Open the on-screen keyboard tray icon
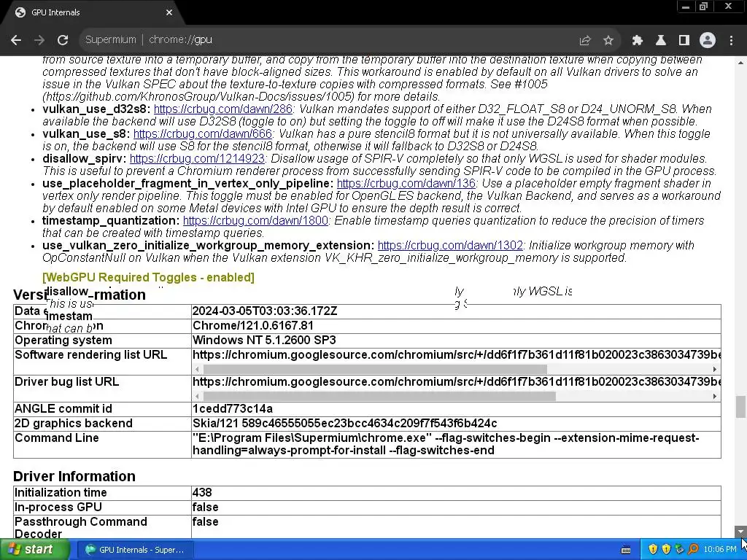 [626, 550]
